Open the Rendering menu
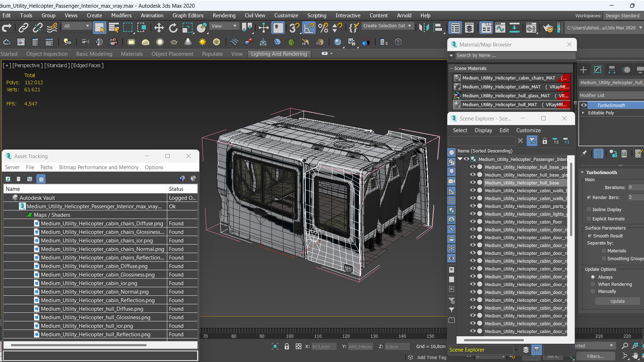This screenshot has height=362, width=644. 224,15
